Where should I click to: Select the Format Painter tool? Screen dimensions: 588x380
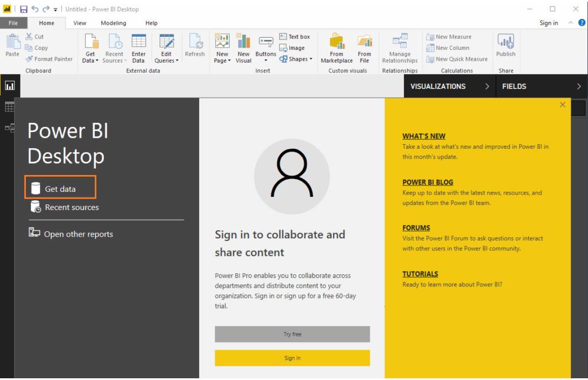point(49,59)
